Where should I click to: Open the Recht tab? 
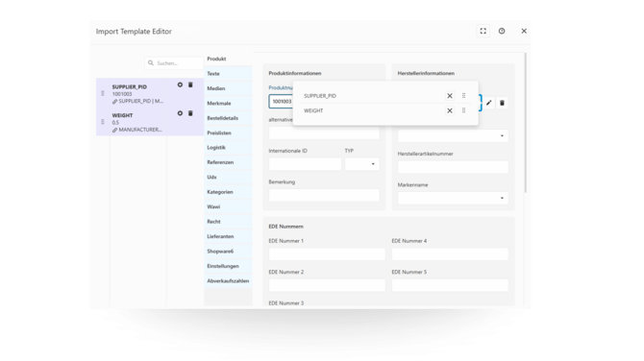(229, 222)
